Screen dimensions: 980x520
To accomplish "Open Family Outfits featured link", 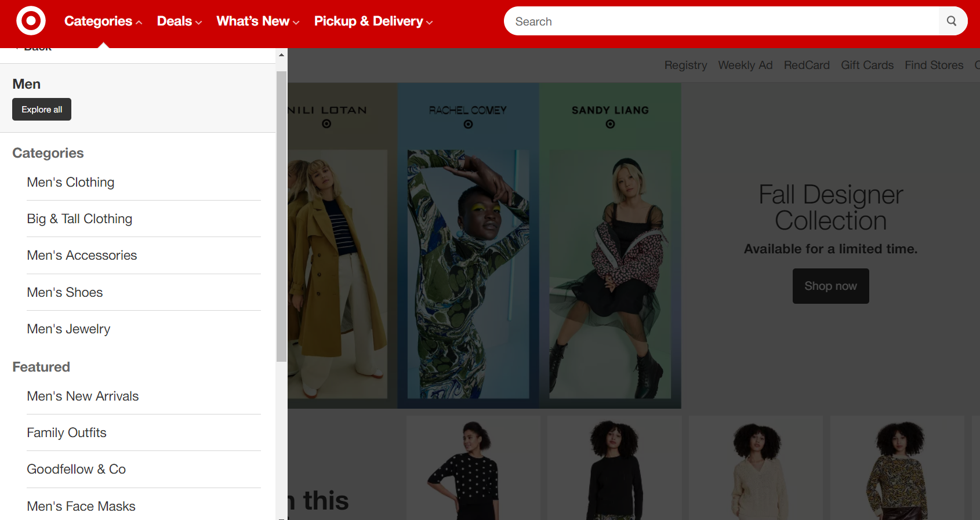I will [x=144, y=432].
